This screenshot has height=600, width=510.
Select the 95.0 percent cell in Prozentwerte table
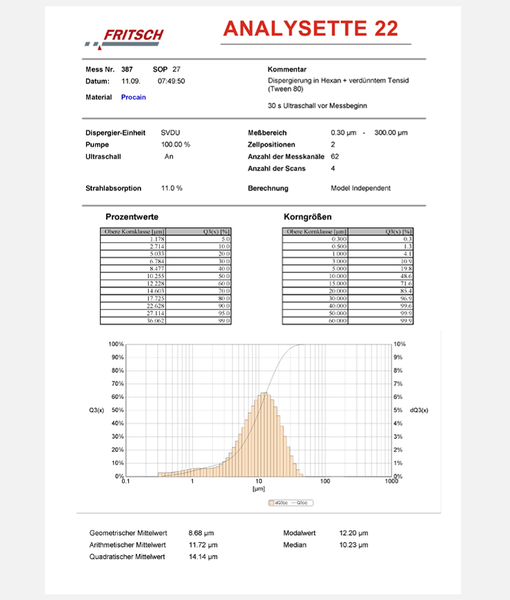[198, 313]
